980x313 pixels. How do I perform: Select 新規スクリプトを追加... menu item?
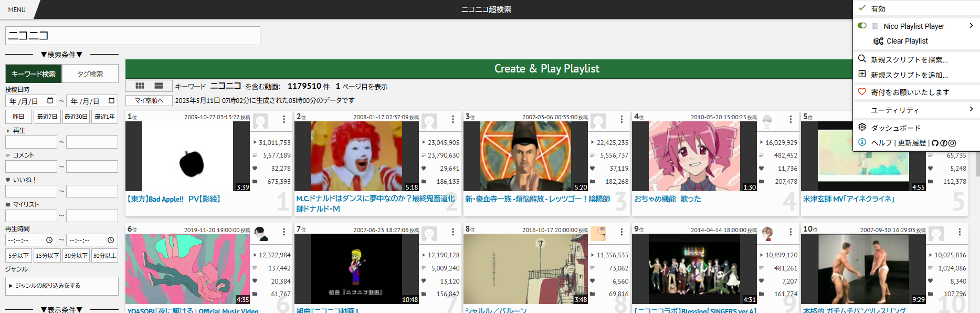click(x=916, y=75)
